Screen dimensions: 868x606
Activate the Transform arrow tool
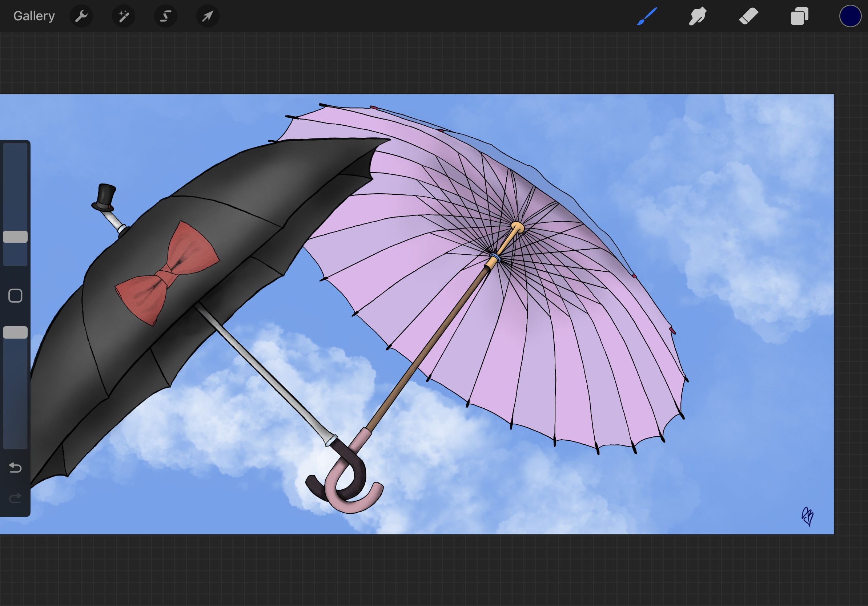coord(208,16)
